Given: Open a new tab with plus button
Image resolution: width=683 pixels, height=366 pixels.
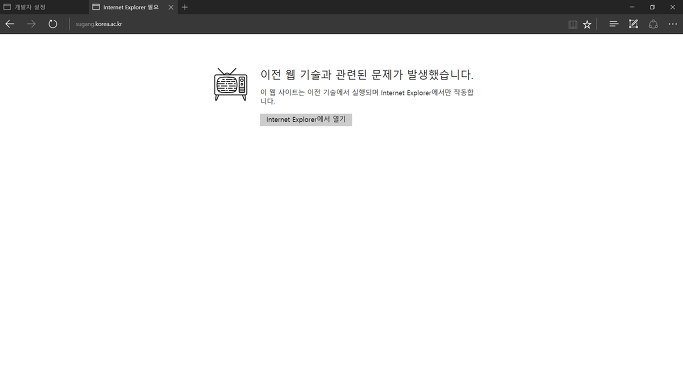Looking at the screenshot, I should (x=185, y=7).
